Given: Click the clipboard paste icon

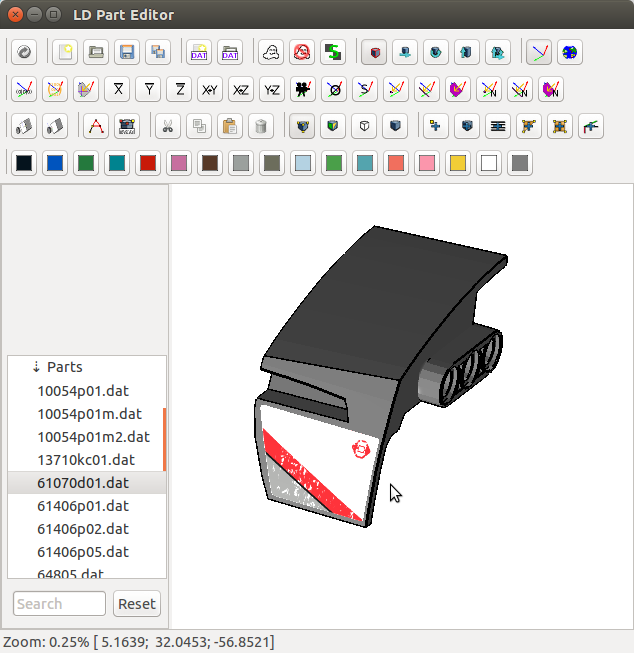Looking at the screenshot, I should tap(230, 126).
